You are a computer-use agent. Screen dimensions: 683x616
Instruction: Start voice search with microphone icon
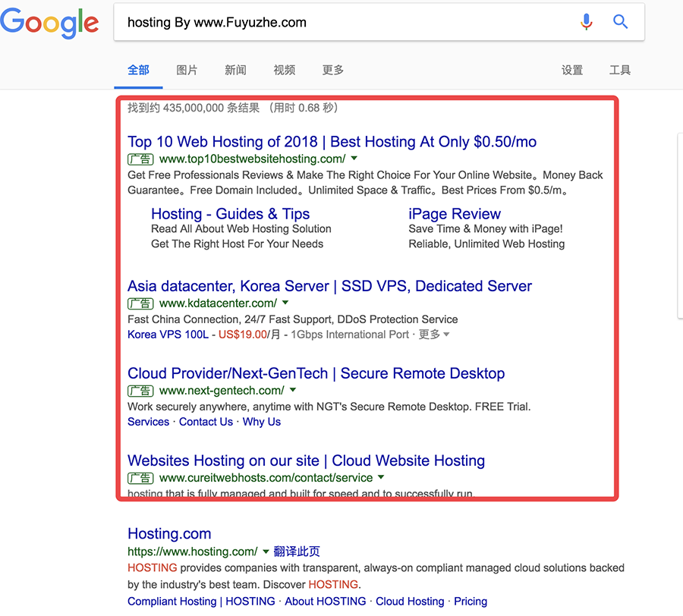(x=587, y=21)
